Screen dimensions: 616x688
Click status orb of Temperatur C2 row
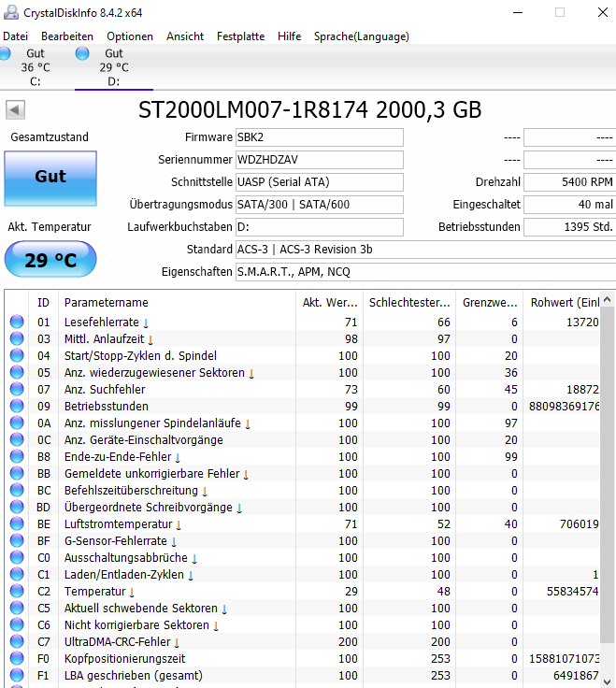coord(17,591)
